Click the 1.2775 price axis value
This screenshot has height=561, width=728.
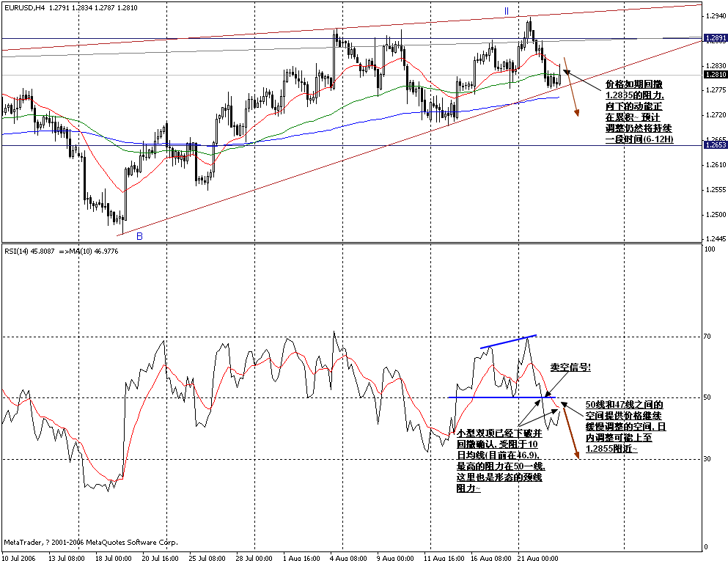pos(716,89)
